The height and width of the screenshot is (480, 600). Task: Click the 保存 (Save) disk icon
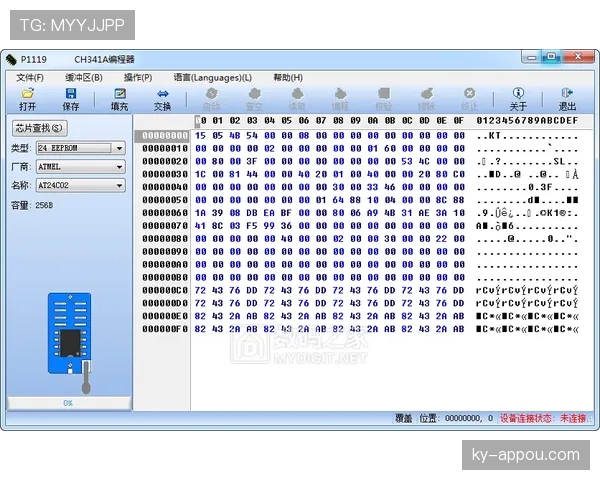point(71,98)
